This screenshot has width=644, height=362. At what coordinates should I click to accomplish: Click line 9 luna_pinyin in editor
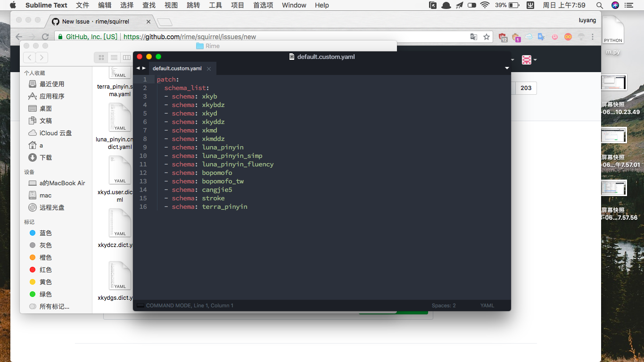pos(223,147)
